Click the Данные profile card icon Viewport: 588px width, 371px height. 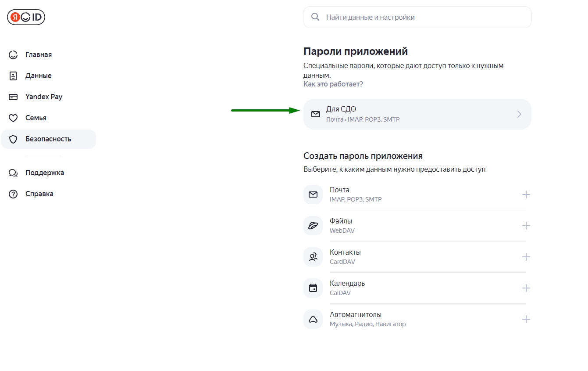click(13, 76)
